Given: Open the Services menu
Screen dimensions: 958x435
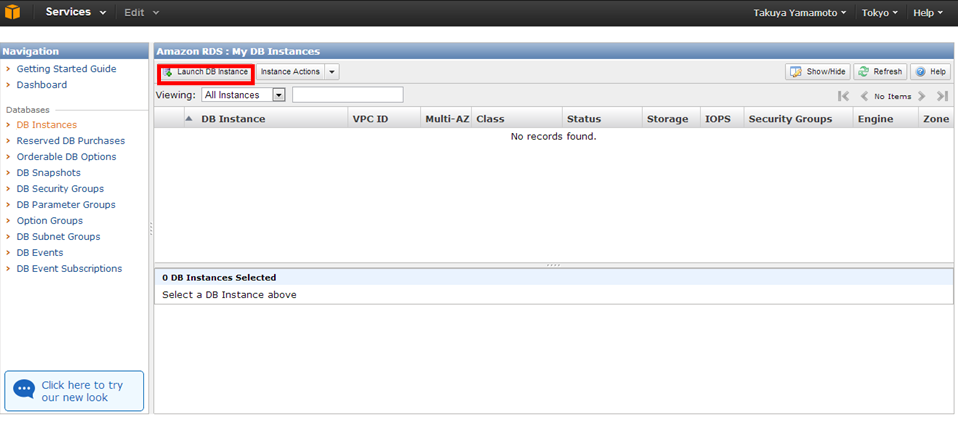Looking at the screenshot, I should click(x=75, y=12).
